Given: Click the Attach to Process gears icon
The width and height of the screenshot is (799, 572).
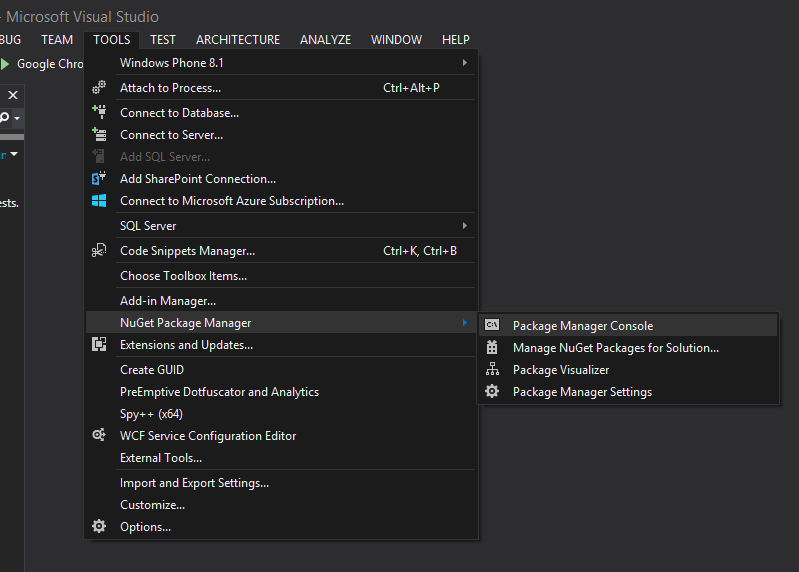Looking at the screenshot, I should 99,88.
